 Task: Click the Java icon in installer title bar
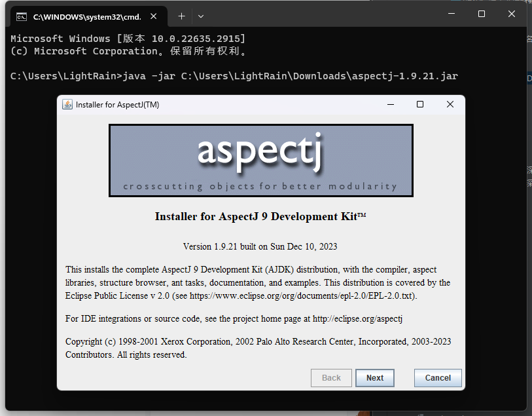pyautogui.click(x=67, y=105)
